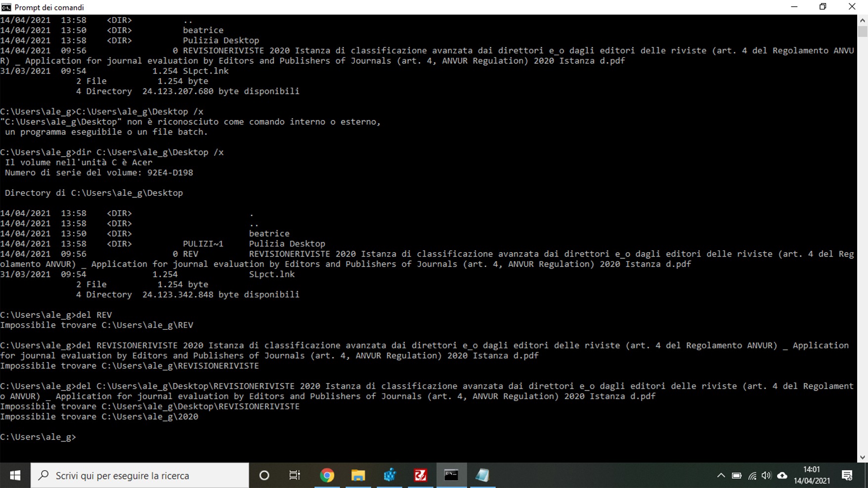Switch to the red app icon on taskbar

[420, 475]
